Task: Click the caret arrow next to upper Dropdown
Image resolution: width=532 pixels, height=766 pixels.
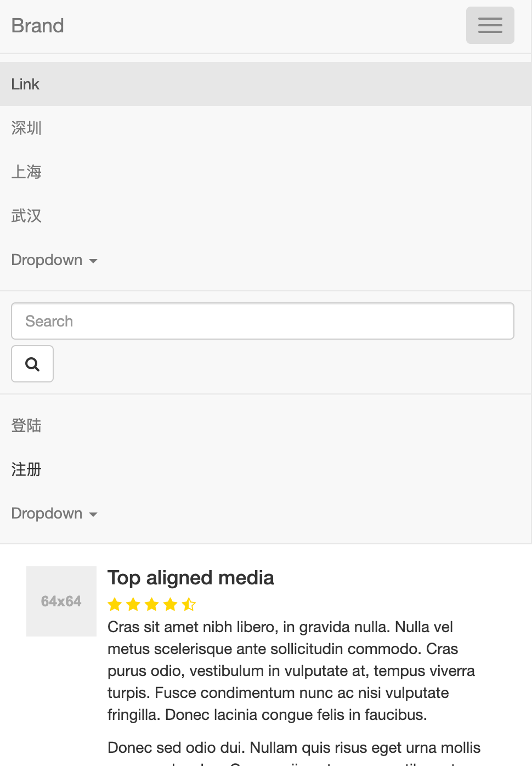Action: 93,261
